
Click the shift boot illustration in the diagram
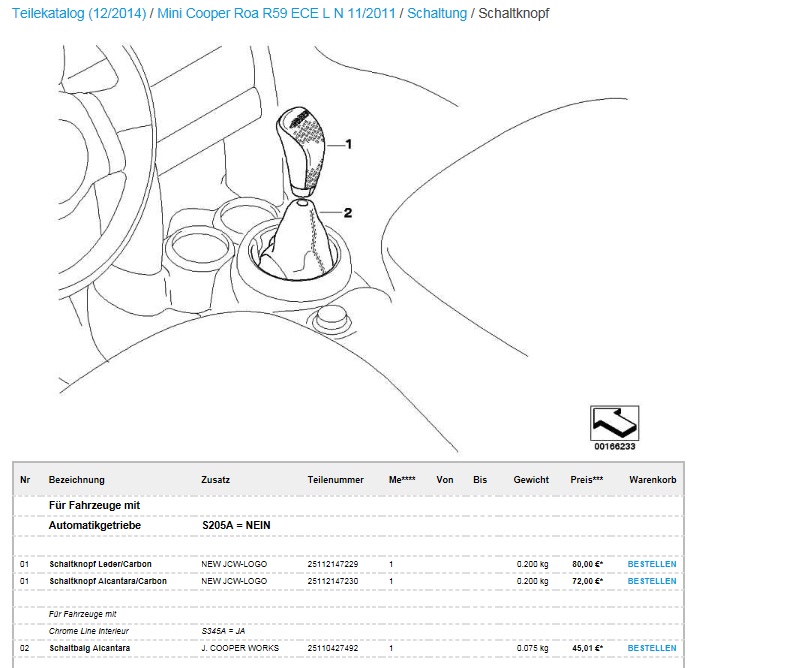point(298,238)
